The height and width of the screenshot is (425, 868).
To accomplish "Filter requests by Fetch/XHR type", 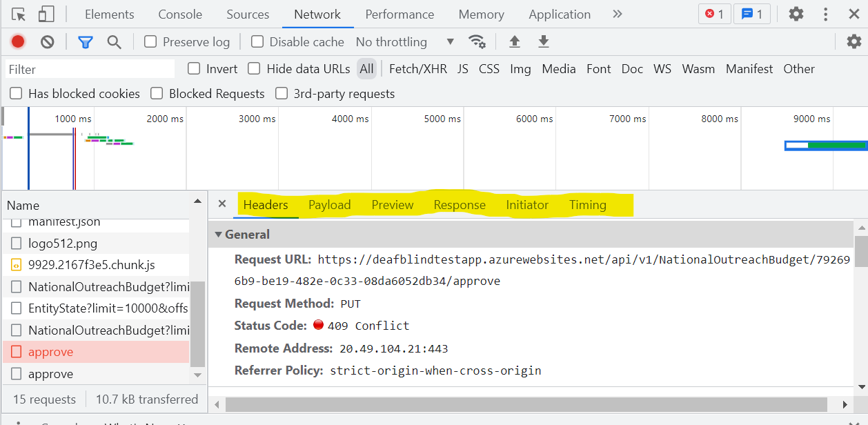I will click(417, 69).
